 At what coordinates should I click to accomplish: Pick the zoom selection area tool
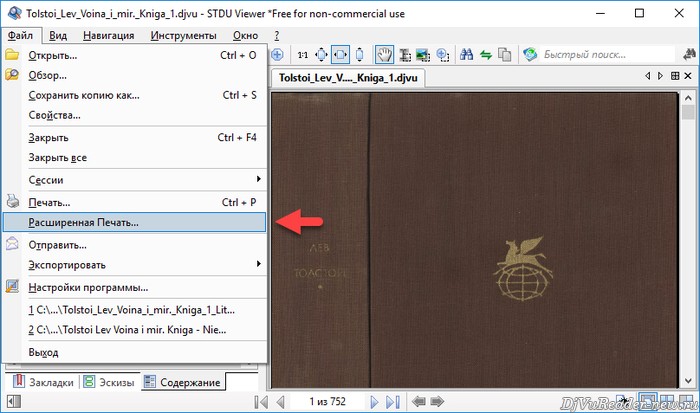click(442, 55)
